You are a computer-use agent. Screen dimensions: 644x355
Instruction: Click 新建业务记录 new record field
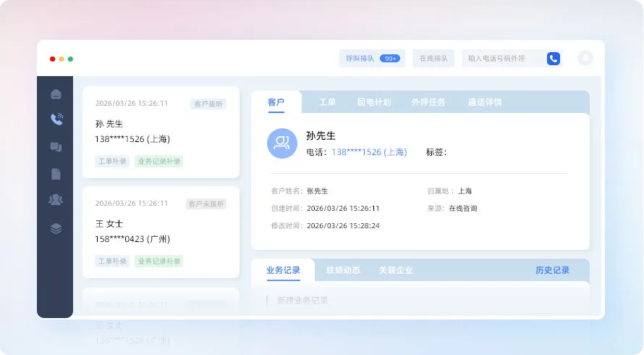coord(302,301)
